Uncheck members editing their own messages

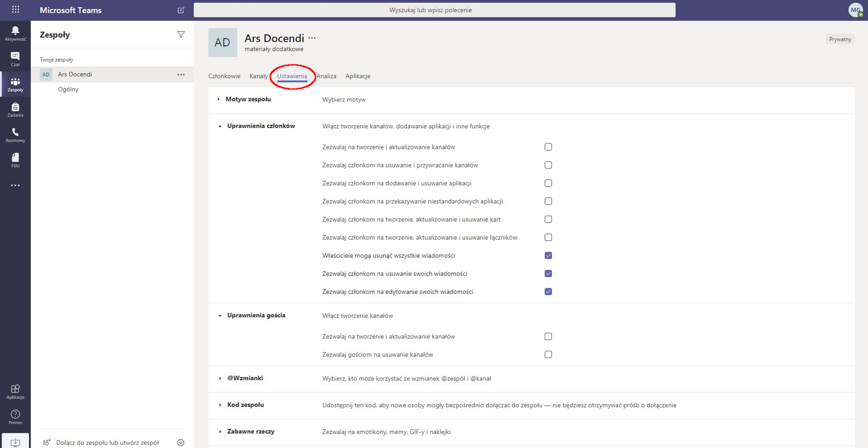click(548, 292)
